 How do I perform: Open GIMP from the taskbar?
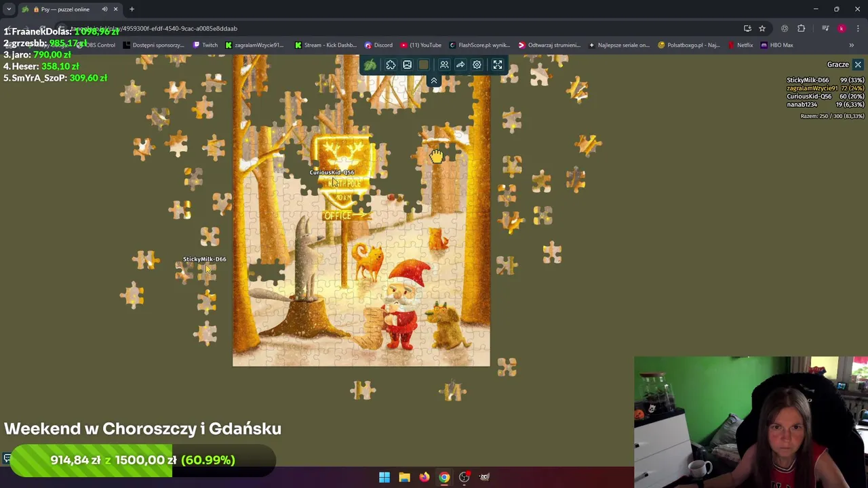pyautogui.click(x=484, y=477)
